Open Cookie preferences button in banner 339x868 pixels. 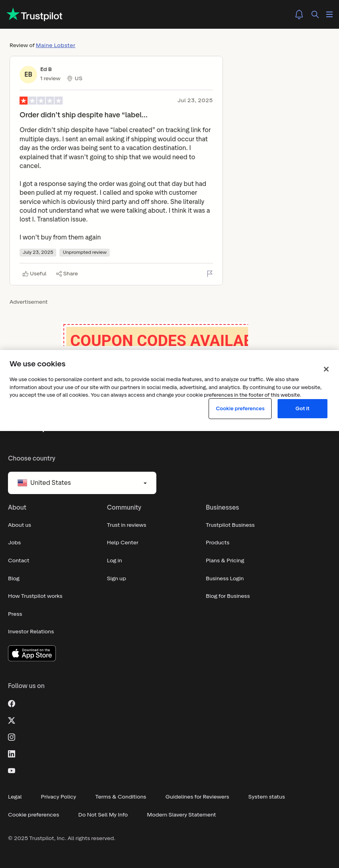(240, 409)
